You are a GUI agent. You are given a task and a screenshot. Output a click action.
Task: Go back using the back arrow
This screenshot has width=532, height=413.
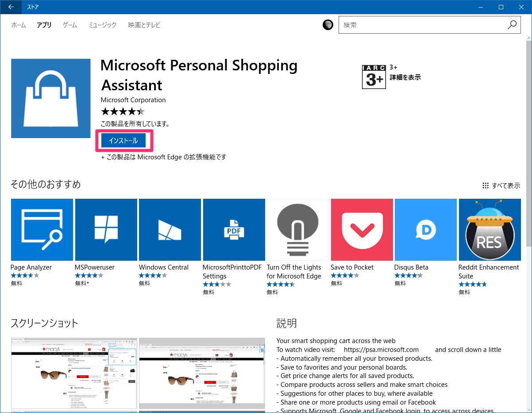pos(11,7)
